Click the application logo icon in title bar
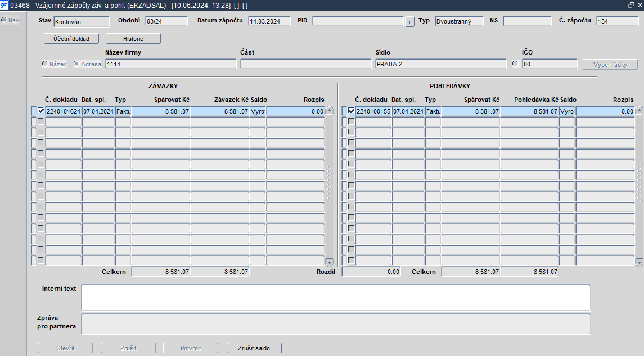This screenshot has height=356, width=644. tap(4, 5)
